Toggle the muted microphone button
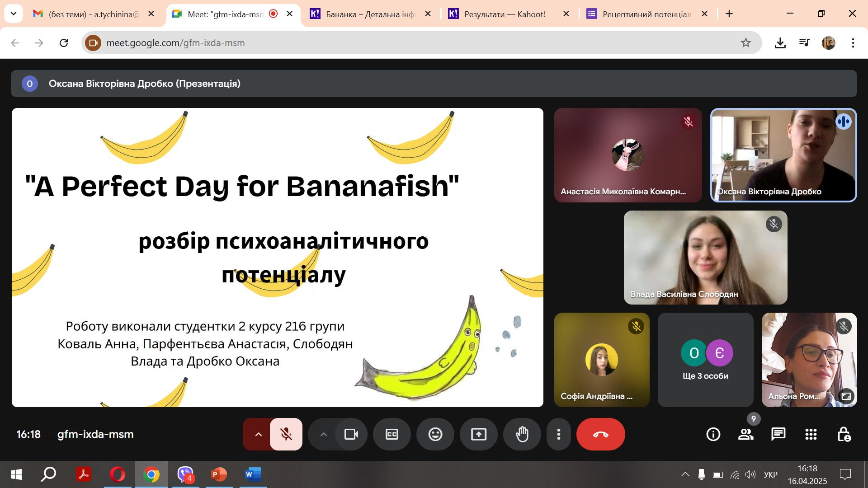868x488 pixels. coord(286,434)
